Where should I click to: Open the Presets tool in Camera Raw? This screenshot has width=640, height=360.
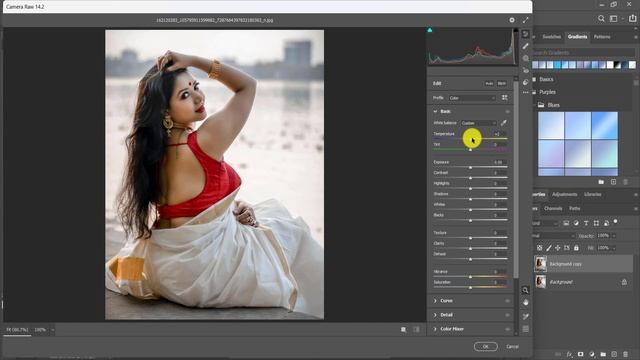(x=526, y=82)
